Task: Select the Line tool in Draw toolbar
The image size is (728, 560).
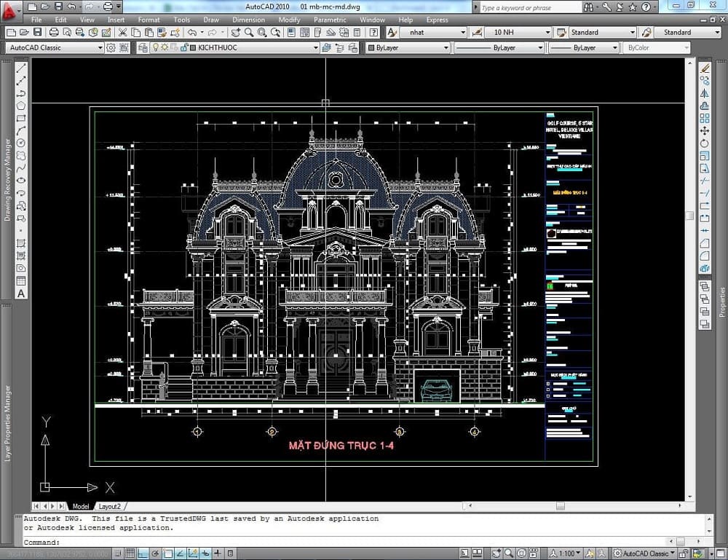Action: pyautogui.click(x=21, y=68)
